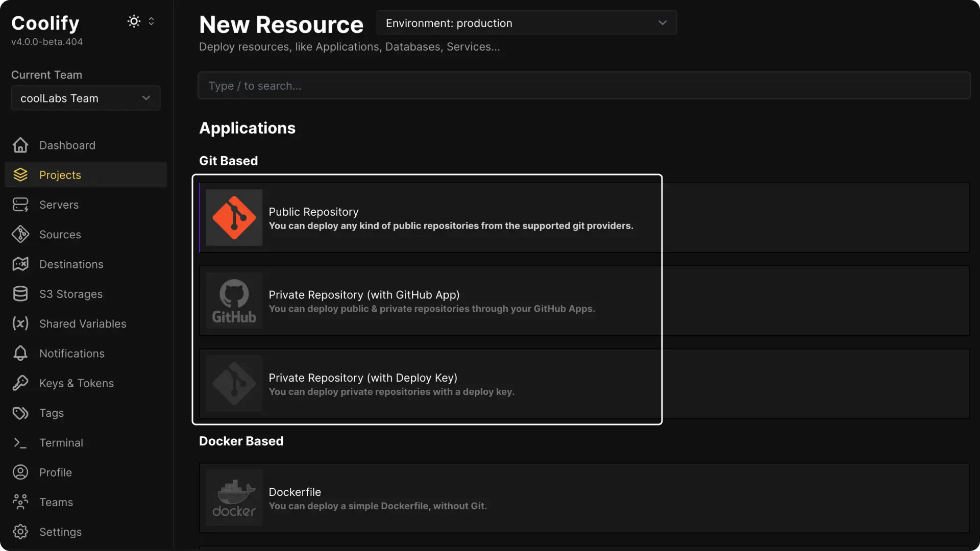Open the Projects menu entry
The height and width of the screenshot is (551, 980).
pyautogui.click(x=60, y=174)
